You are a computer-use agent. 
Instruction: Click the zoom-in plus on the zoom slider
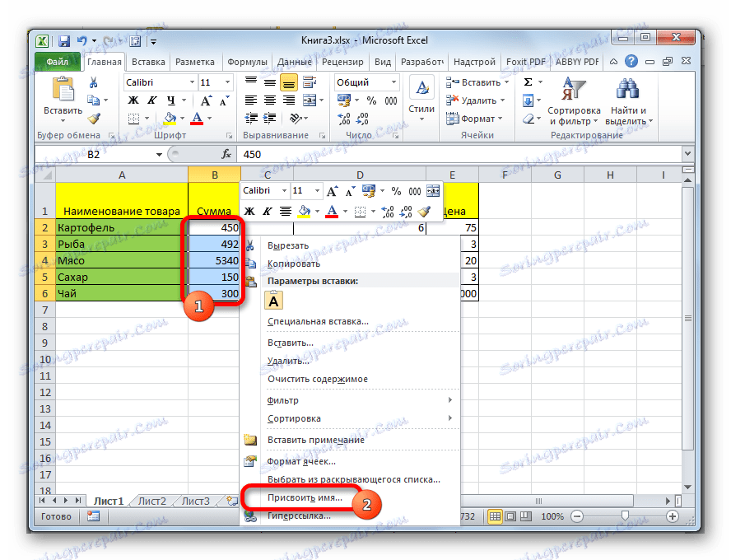(x=671, y=516)
